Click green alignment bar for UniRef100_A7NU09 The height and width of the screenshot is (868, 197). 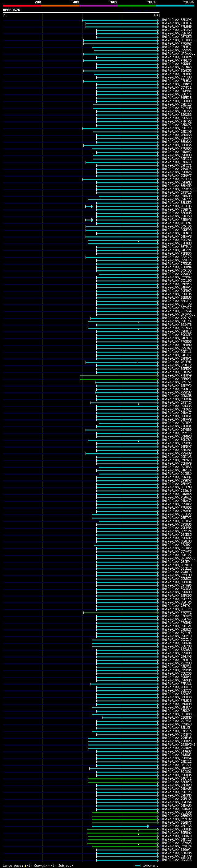[x=119, y=376]
